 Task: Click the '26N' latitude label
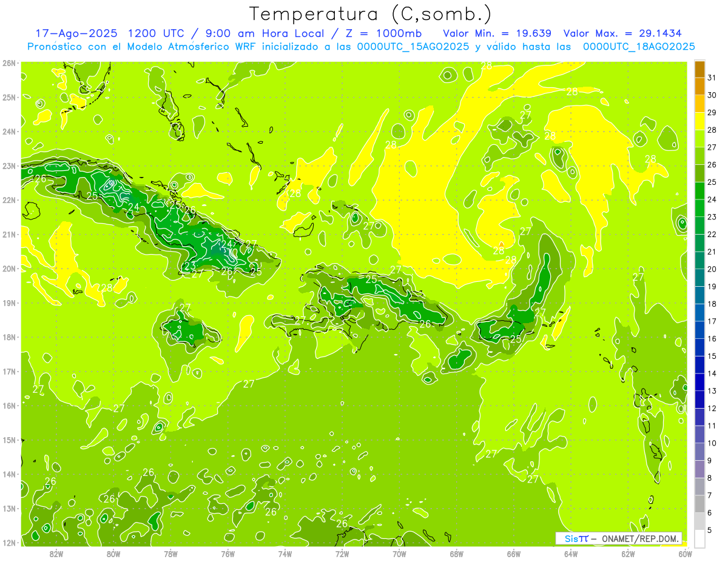coord(9,63)
